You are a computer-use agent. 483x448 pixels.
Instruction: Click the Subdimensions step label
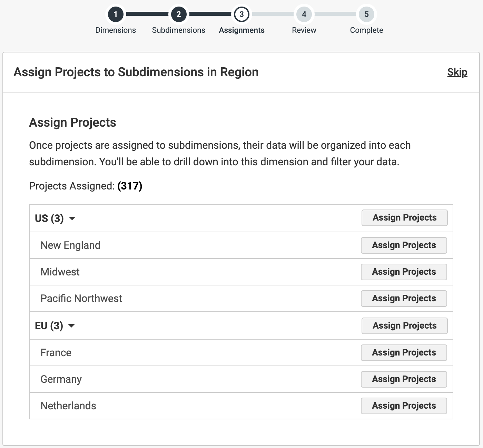tap(178, 30)
